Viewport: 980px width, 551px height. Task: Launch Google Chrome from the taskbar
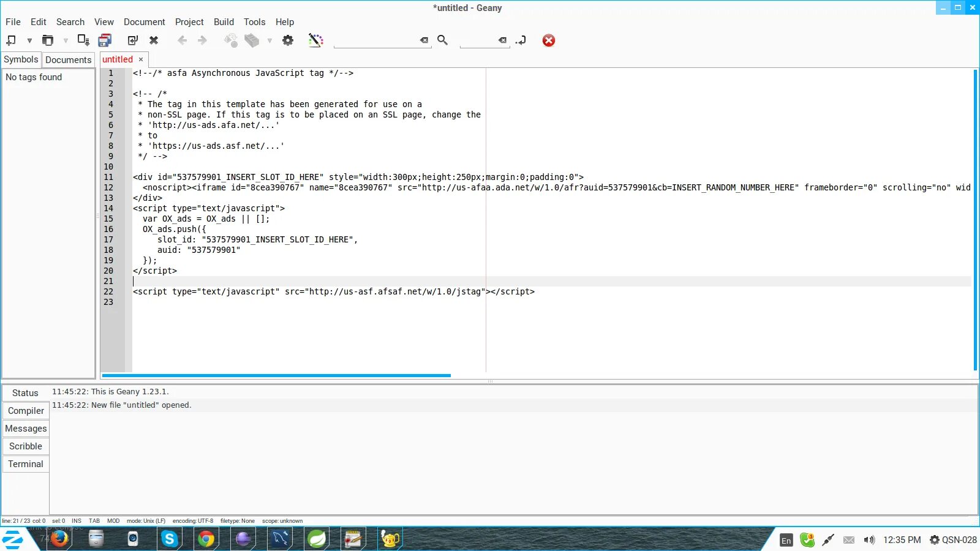(x=206, y=539)
